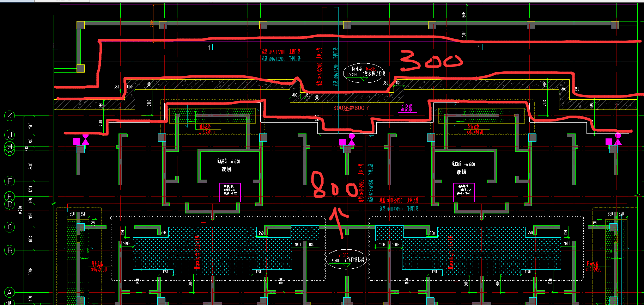Select grid axis bubble J
The height and width of the screenshot is (305, 644).
10,135
